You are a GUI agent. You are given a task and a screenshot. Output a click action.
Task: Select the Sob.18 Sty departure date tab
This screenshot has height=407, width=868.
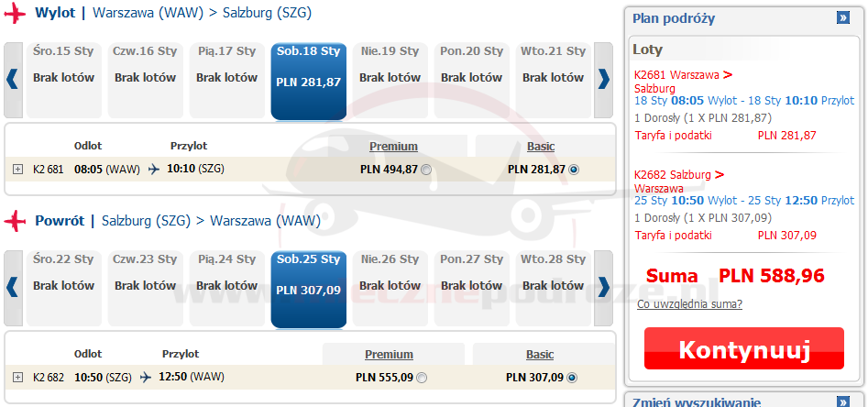[x=308, y=81]
